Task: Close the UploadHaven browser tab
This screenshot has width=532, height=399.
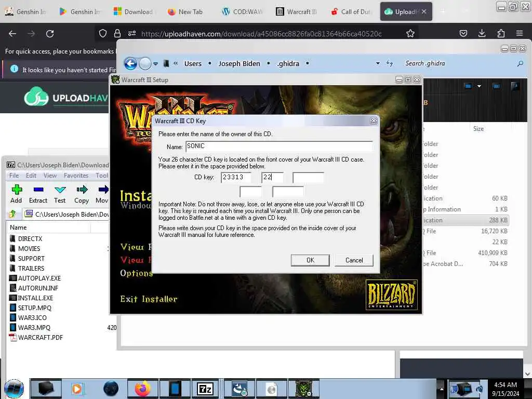Action: (424, 11)
